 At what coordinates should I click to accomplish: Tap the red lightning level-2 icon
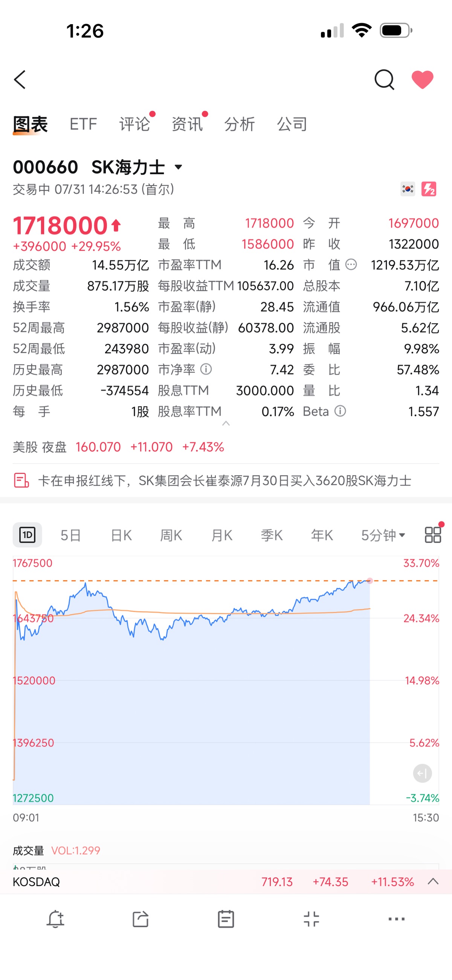[429, 189]
